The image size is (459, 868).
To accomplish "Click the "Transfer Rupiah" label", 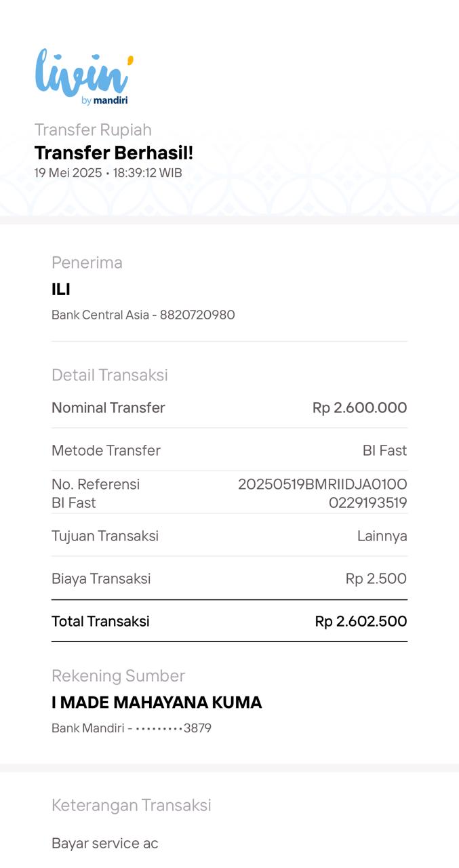I will pos(93,130).
